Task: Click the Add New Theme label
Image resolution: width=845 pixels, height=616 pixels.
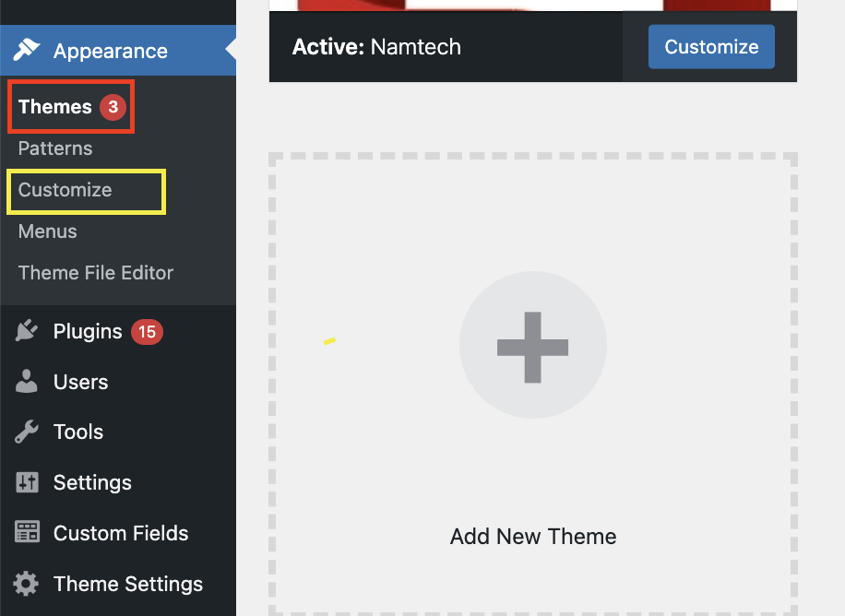Action: 533,537
